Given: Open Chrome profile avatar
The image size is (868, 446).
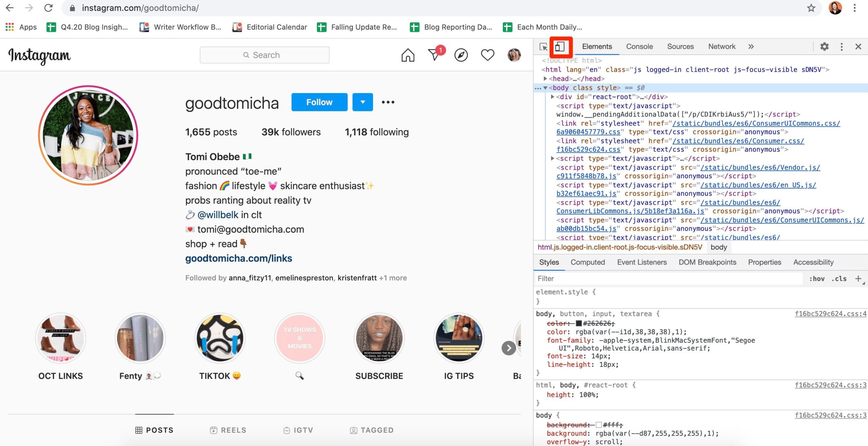Looking at the screenshot, I should click(835, 8).
